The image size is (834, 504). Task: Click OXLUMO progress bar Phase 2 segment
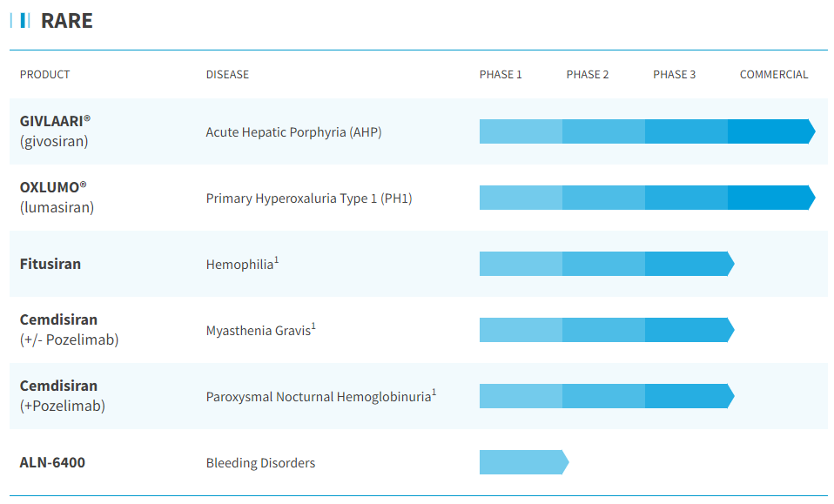tap(603, 198)
